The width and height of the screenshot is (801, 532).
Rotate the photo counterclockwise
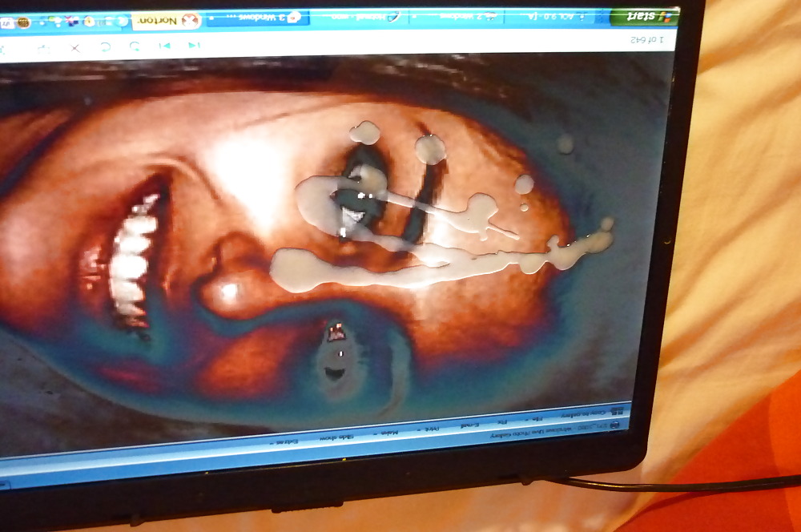pos(135,46)
